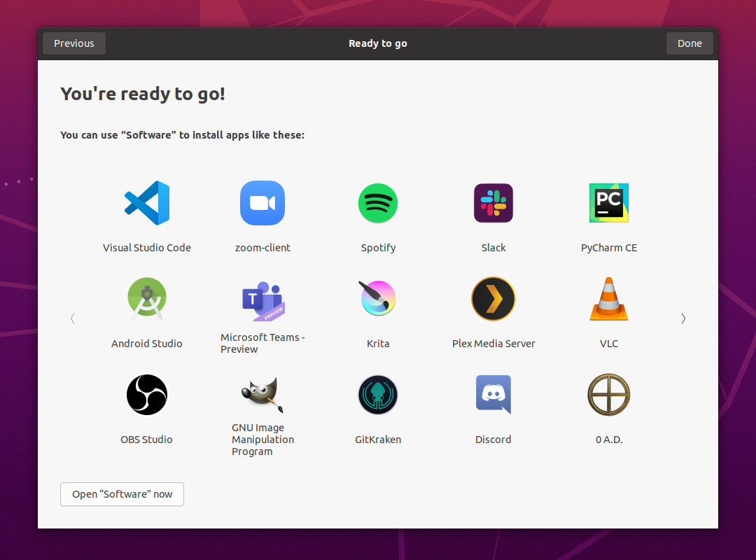Click the Krita app icon
756x560 pixels.
[378, 298]
